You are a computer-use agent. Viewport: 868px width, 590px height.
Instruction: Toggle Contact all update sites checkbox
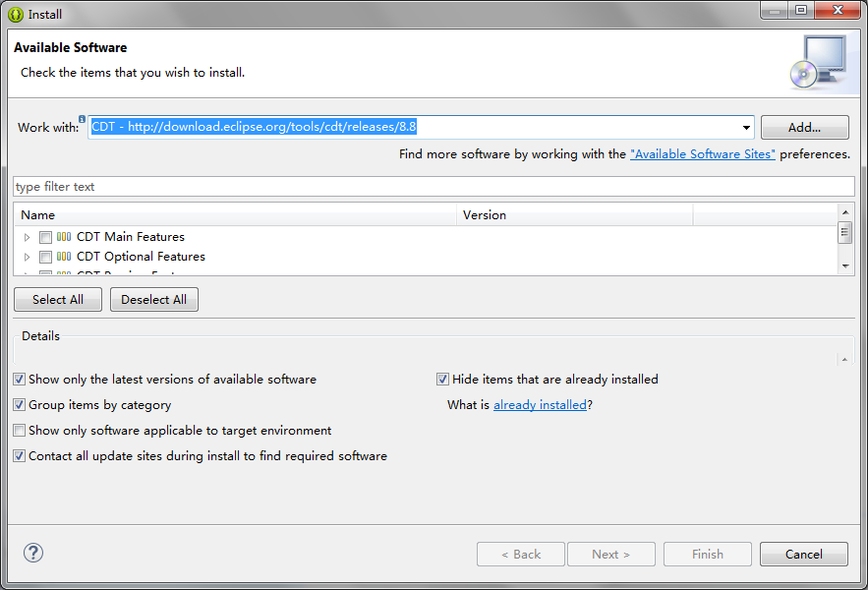[x=20, y=455]
